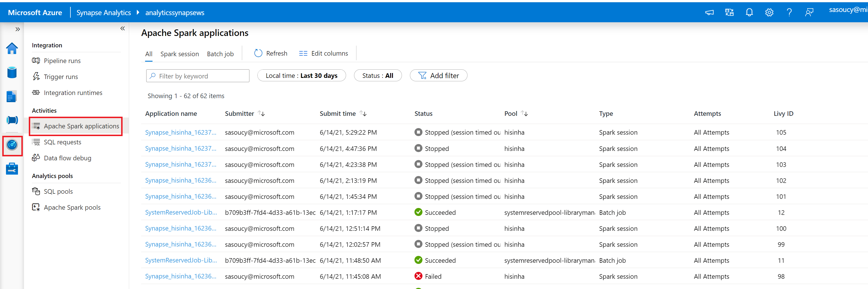Sort by Submitter column arrows
Image resolution: width=868 pixels, height=289 pixels.
[x=261, y=114]
